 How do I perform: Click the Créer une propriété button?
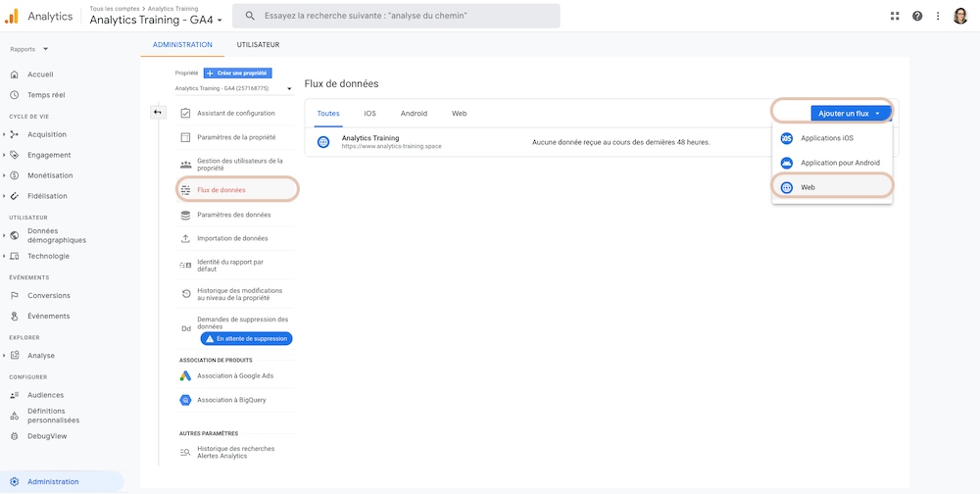[x=238, y=74]
